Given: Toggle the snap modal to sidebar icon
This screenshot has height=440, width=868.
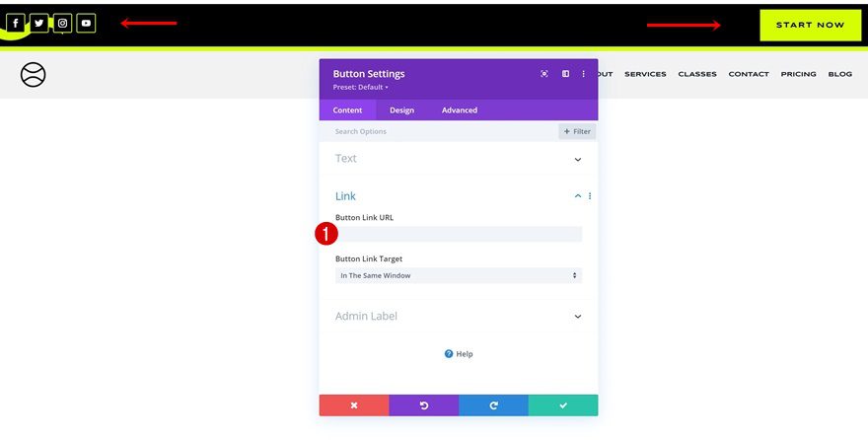Looking at the screenshot, I should click(565, 74).
